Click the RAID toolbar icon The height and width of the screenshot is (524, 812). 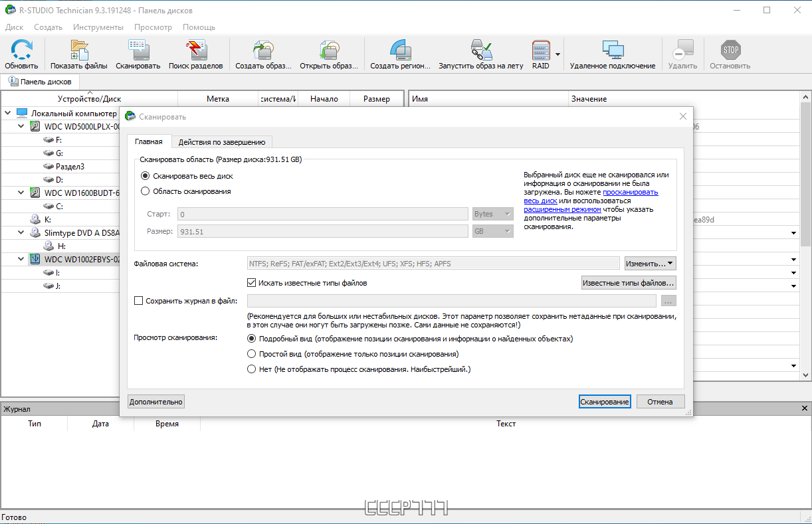coord(541,50)
